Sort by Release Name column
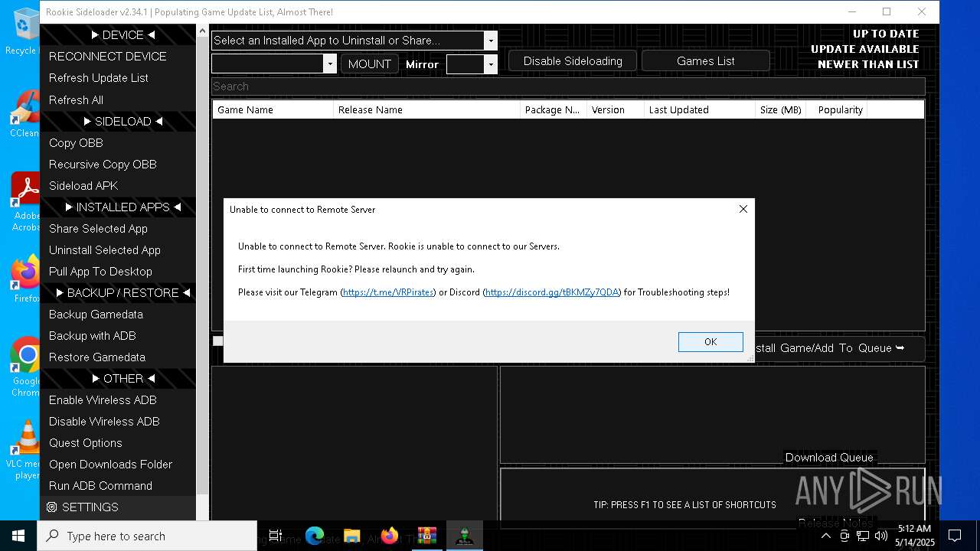This screenshot has height=551, width=980. 426,110
